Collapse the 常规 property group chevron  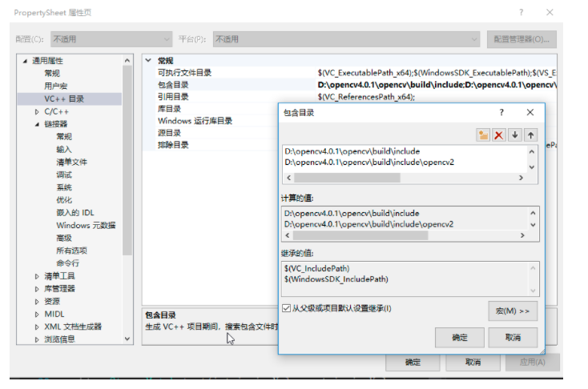[x=148, y=60]
